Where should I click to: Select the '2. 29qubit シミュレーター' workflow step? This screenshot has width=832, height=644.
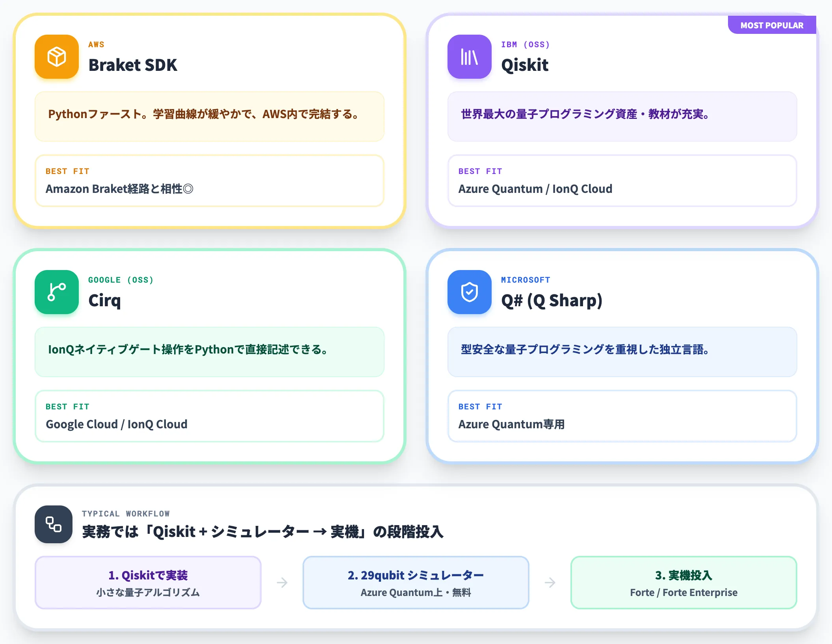[x=416, y=583]
